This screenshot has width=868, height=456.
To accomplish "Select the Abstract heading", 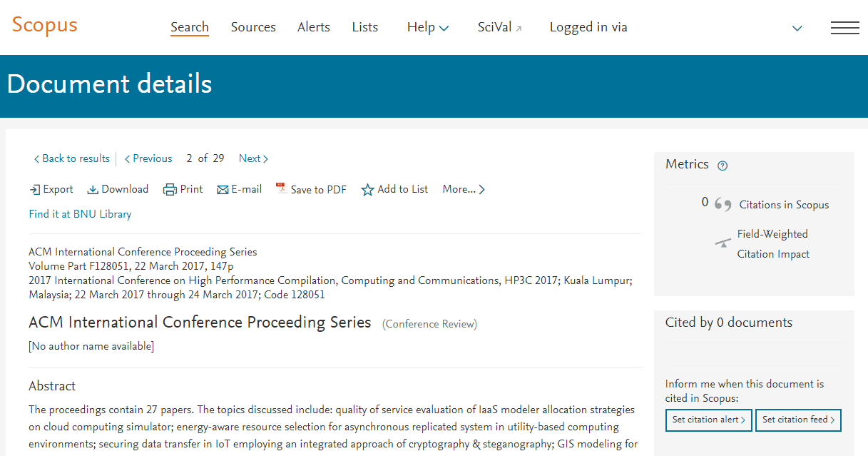I will (52, 386).
